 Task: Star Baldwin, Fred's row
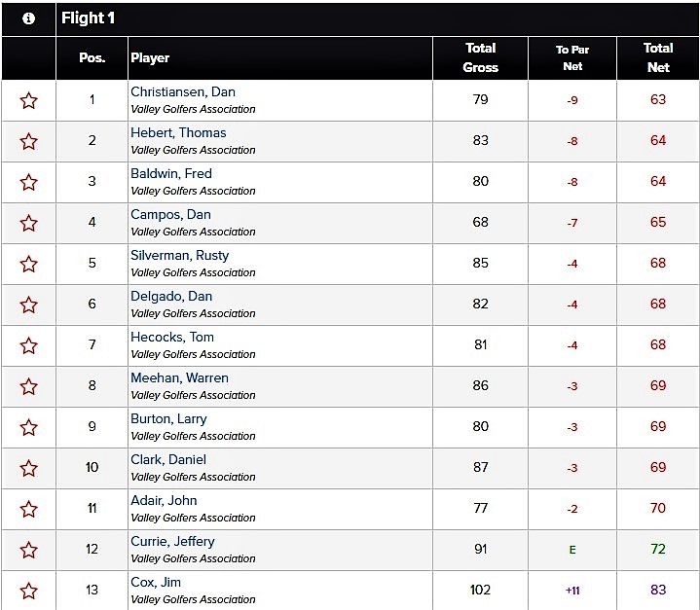tap(28, 182)
